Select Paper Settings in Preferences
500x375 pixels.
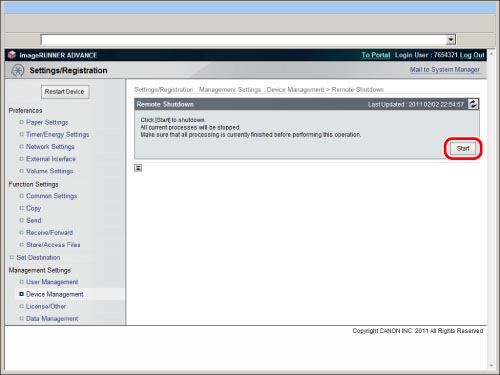[x=47, y=122]
